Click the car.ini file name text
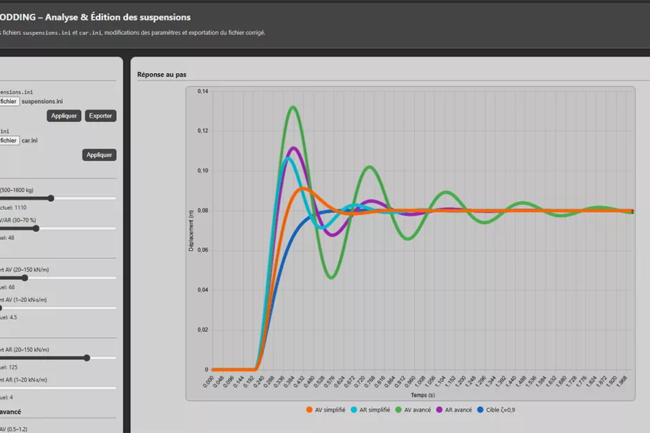Viewport: 650px width, 433px height. pos(29,140)
